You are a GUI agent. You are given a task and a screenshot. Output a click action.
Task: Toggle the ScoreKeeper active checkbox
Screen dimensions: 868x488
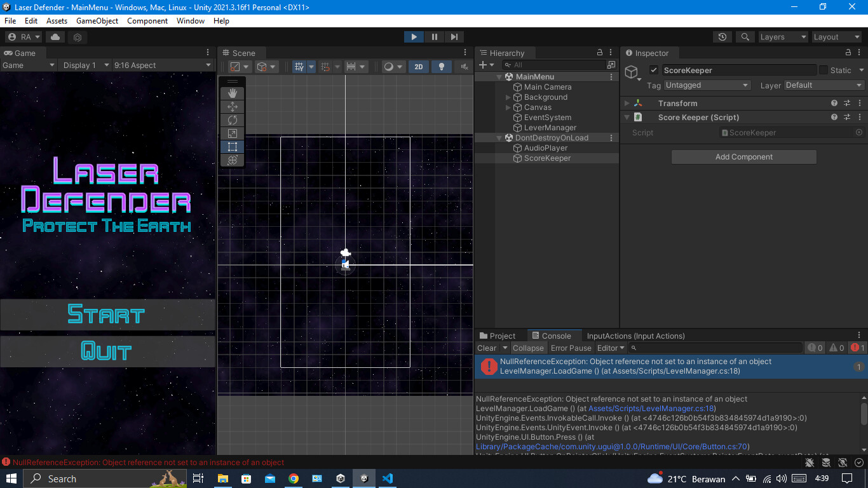pos(653,71)
